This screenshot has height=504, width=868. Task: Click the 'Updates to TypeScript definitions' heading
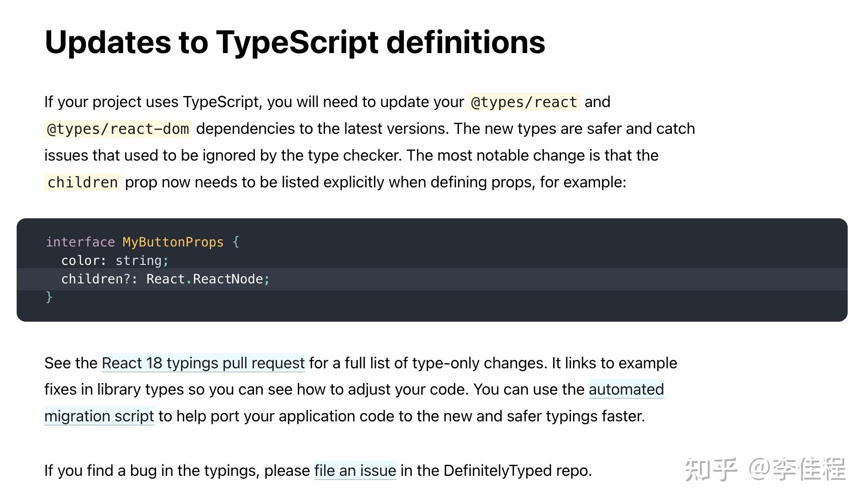[295, 42]
